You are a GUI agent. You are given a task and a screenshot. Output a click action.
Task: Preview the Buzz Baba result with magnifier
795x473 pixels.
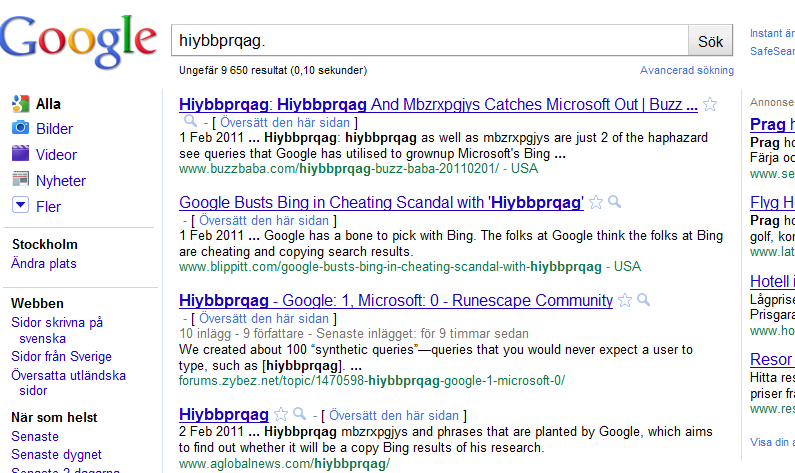coord(190,121)
